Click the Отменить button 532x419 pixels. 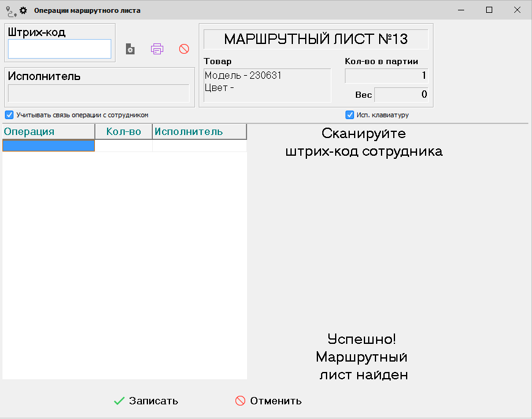click(x=268, y=401)
